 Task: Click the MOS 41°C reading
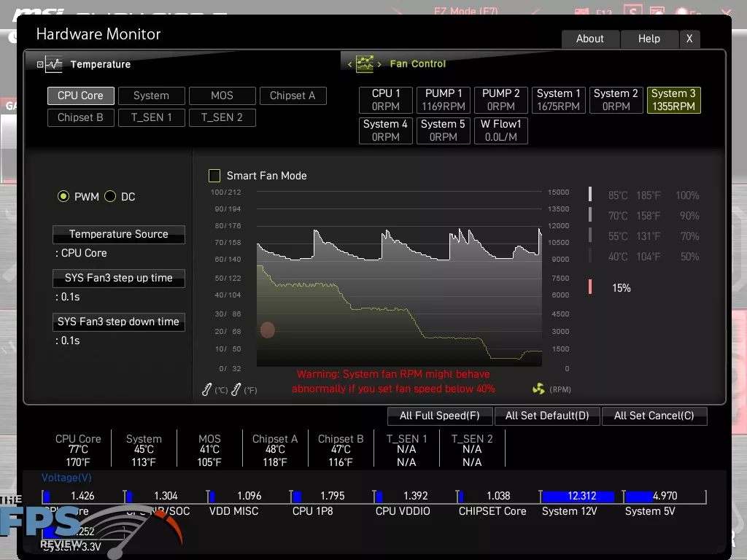[x=209, y=450]
